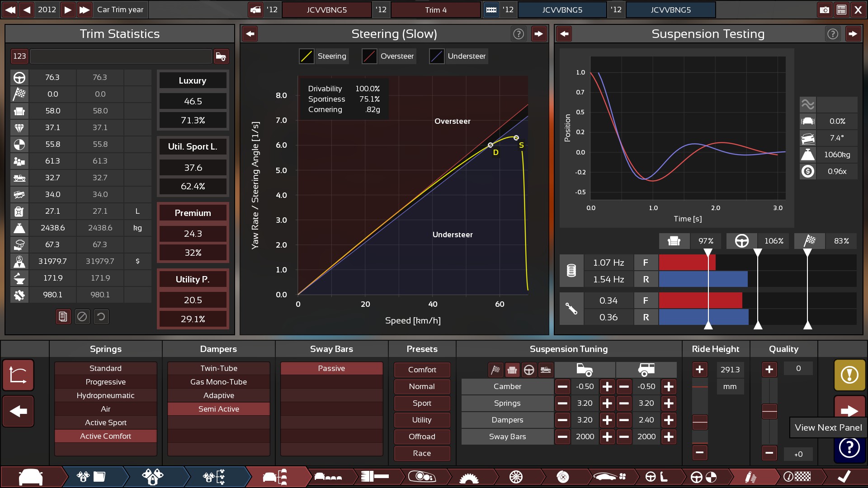
Task: Toggle the 123 numeric stats button
Action: (x=19, y=56)
